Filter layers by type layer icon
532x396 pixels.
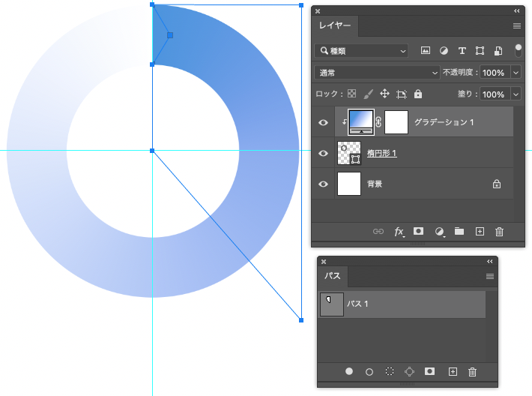click(462, 51)
